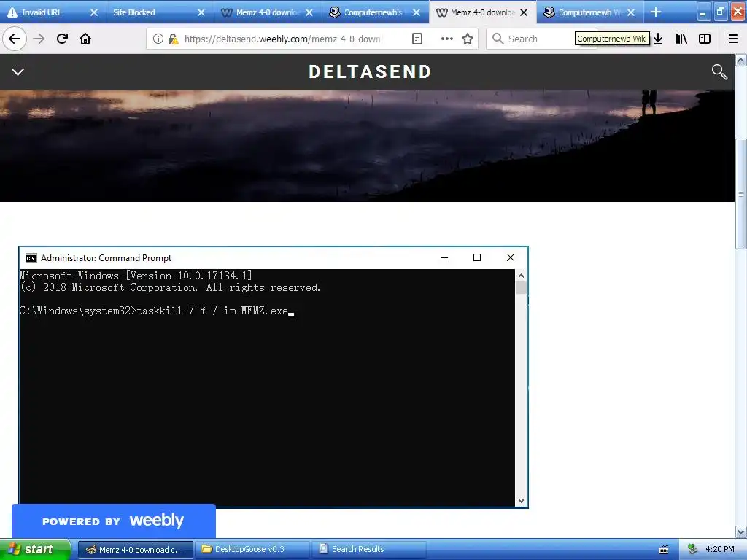747x560 pixels.
Task: Open the Firefox hamburger menu
Action: 733,39
